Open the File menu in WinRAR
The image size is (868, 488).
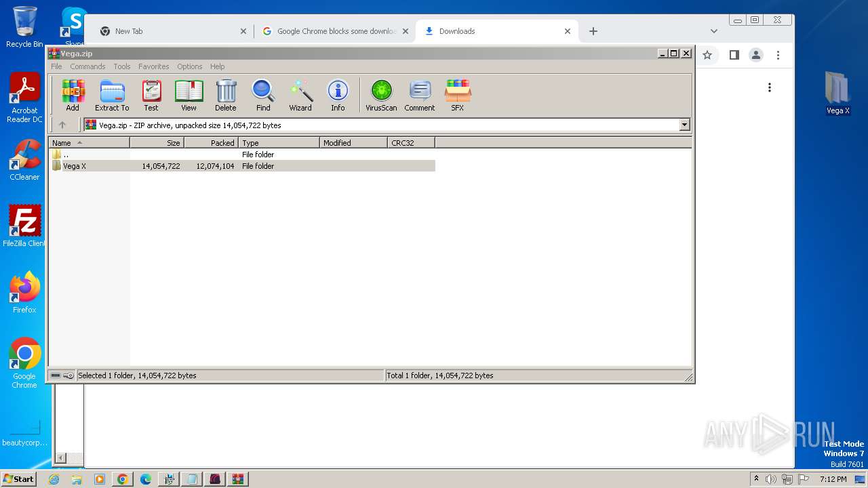point(56,66)
